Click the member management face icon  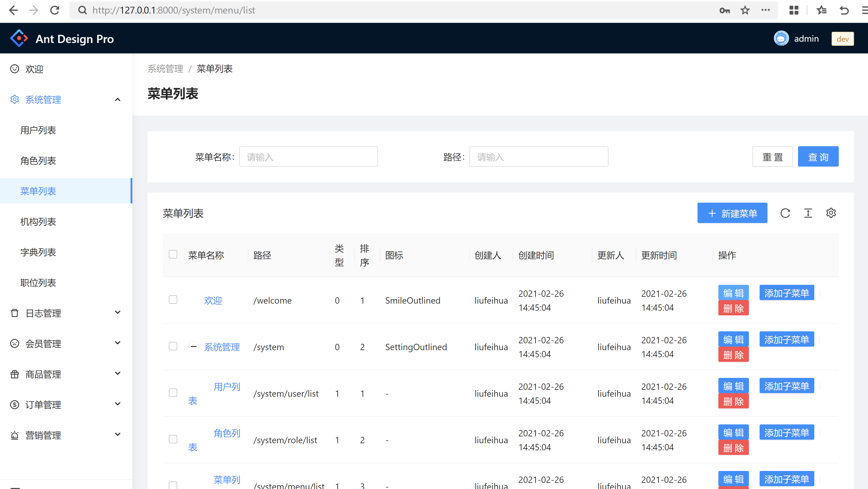(x=15, y=344)
